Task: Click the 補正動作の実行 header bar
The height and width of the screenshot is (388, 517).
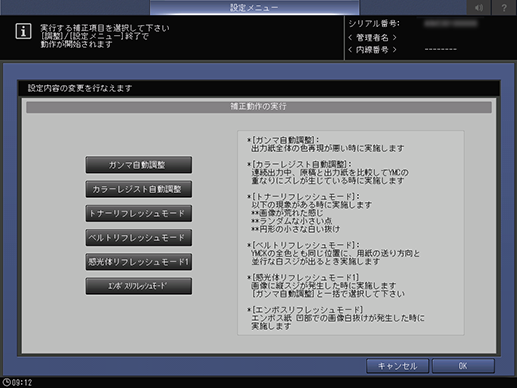Action: pos(259,107)
